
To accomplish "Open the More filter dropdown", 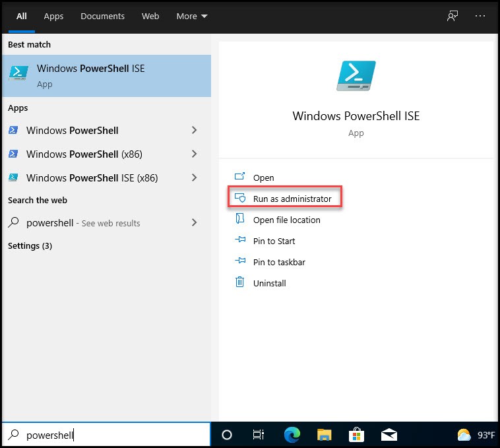I will (x=192, y=16).
